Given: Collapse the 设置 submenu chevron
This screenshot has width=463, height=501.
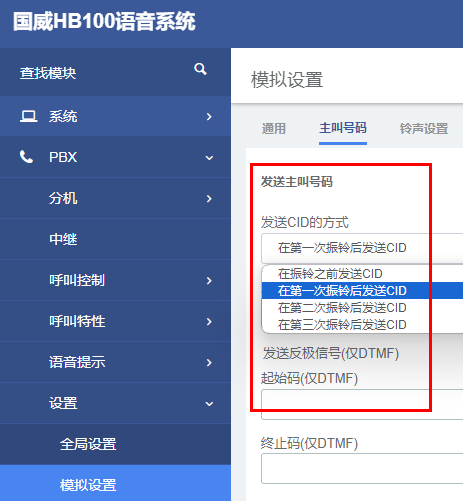Looking at the screenshot, I should tap(209, 404).
